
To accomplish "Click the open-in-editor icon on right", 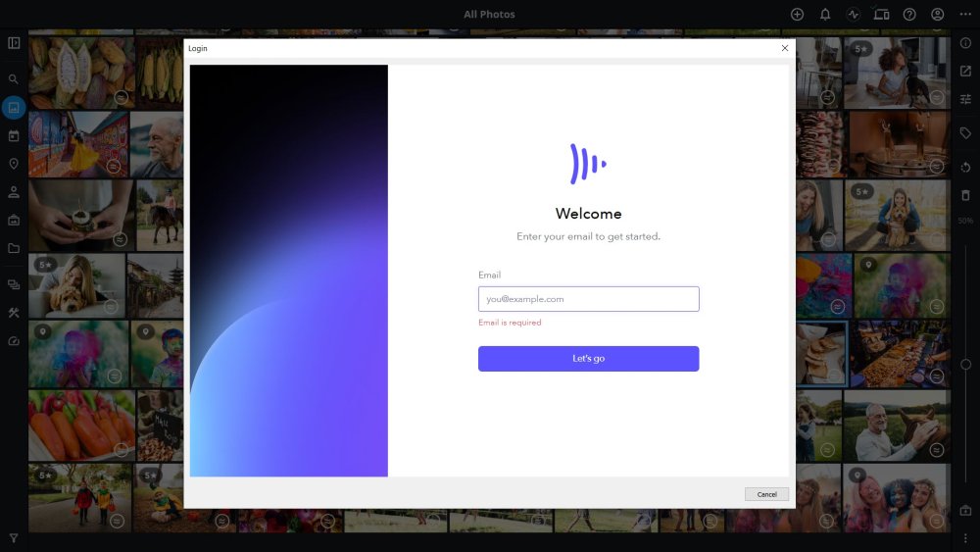I will [x=965, y=72].
